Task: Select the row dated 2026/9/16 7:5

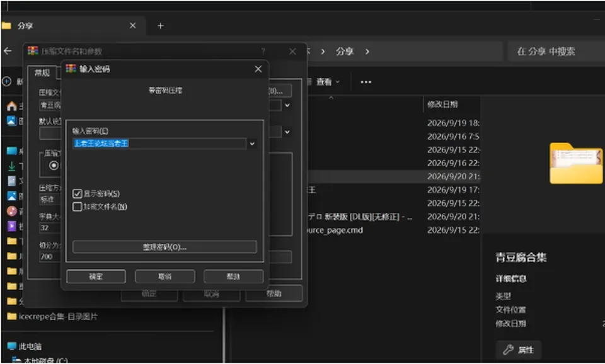Action: (393, 137)
